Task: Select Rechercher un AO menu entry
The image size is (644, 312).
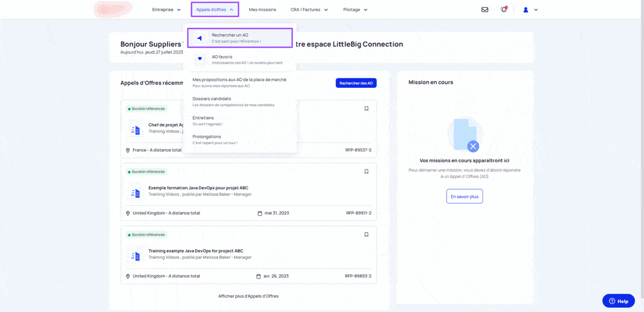Action: tap(239, 38)
